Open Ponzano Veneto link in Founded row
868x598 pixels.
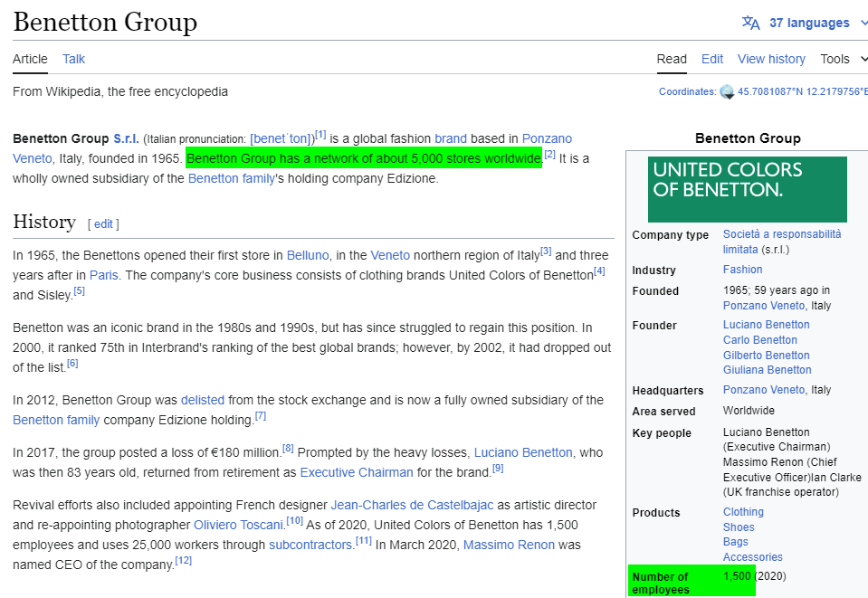764,306
